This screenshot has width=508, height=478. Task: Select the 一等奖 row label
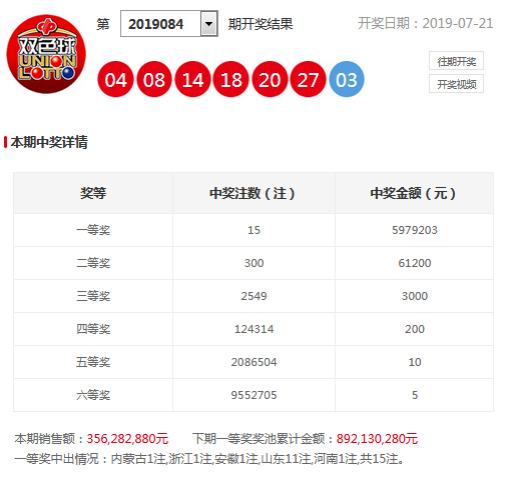[93, 230]
